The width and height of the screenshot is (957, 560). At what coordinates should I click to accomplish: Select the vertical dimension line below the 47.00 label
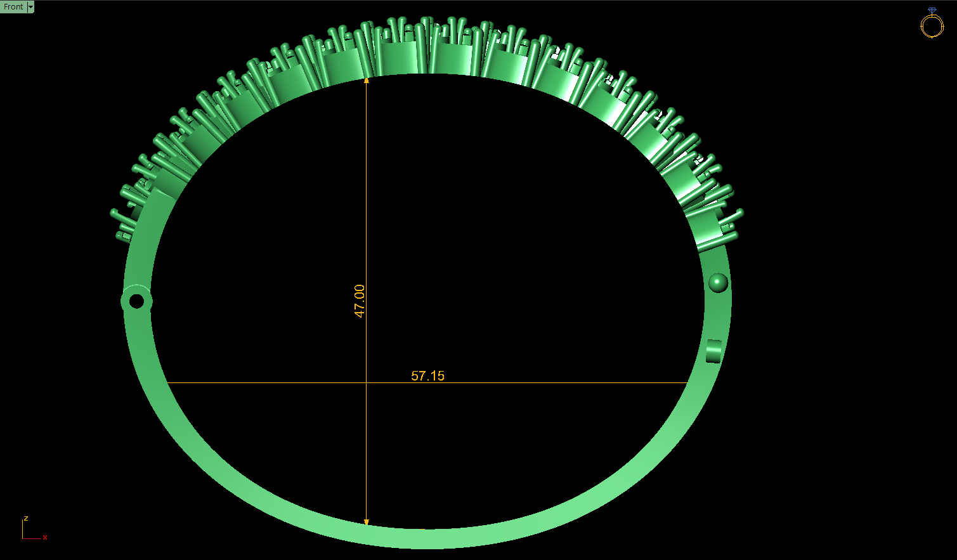tap(366, 444)
